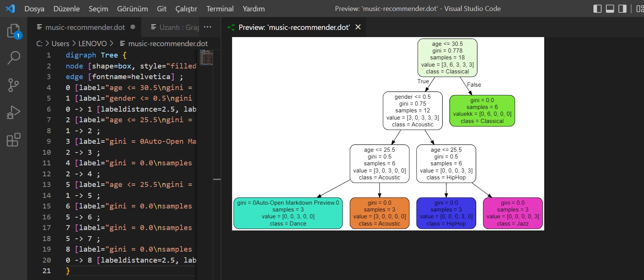Click music-recommender.dot breadcrumb file

[x=168, y=44]
